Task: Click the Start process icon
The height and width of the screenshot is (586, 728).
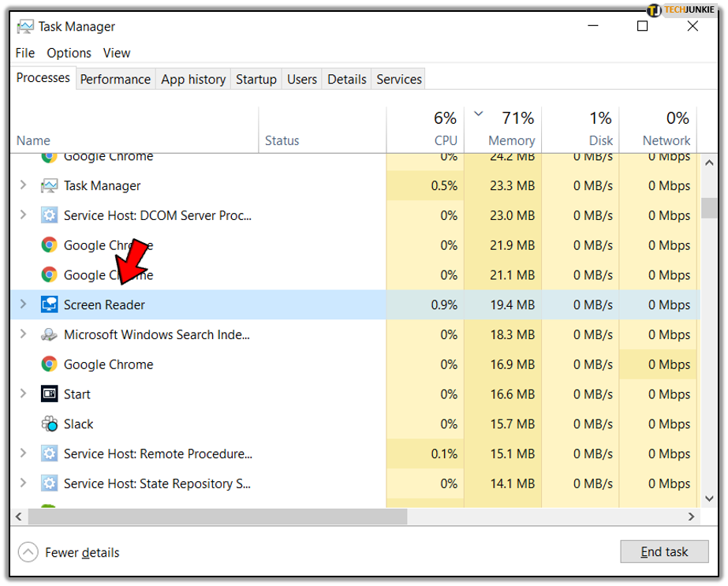Action: (x=49, y=394)
